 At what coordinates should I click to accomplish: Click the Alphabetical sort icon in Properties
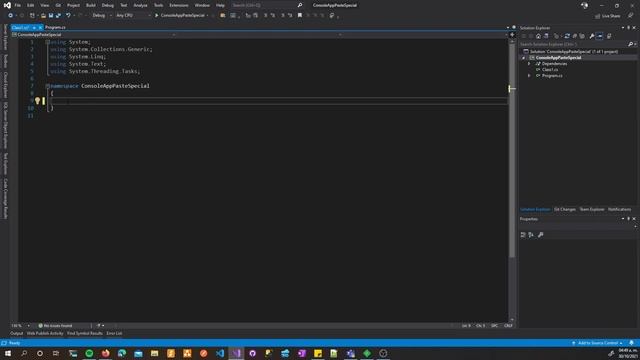pyautogui.click(x=531, y=235)
